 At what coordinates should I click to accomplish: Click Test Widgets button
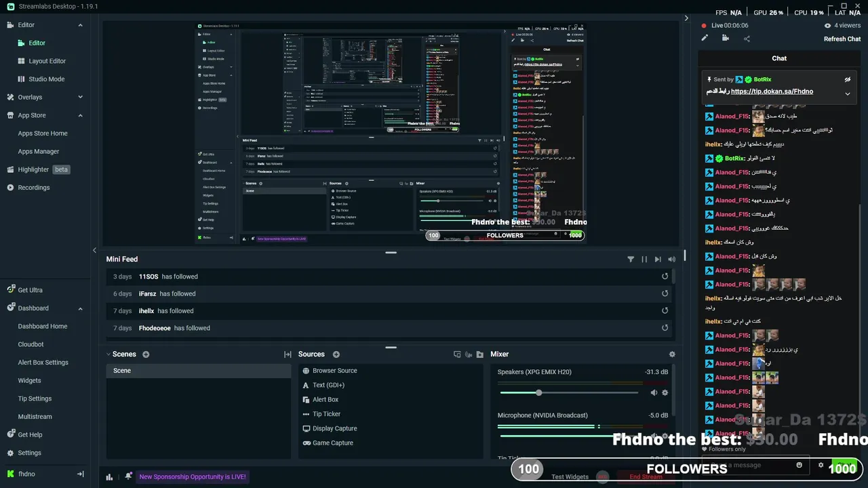click(x=570, y=477)
